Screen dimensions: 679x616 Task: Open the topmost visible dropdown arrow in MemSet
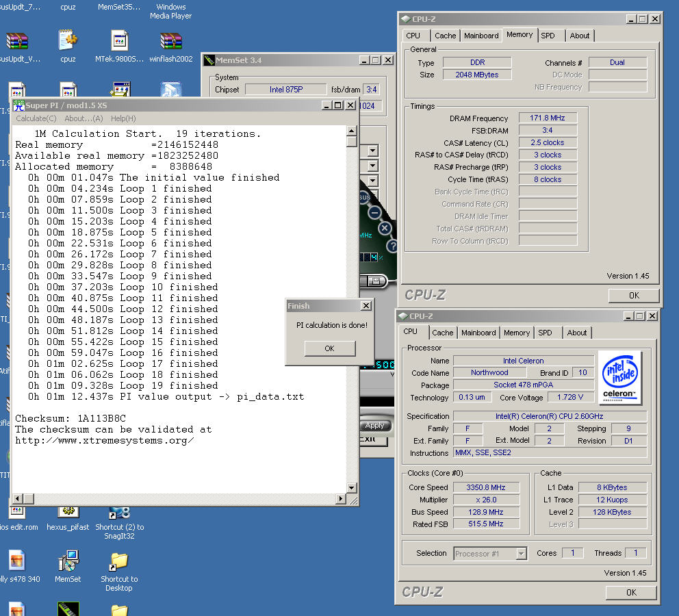[x=372, y=151]
